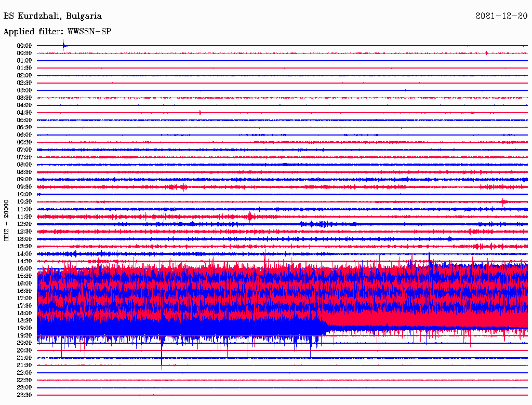This screenshot has width=532, height=405.
Task: Select the 08:00 time label
Action: coord(24,165)
